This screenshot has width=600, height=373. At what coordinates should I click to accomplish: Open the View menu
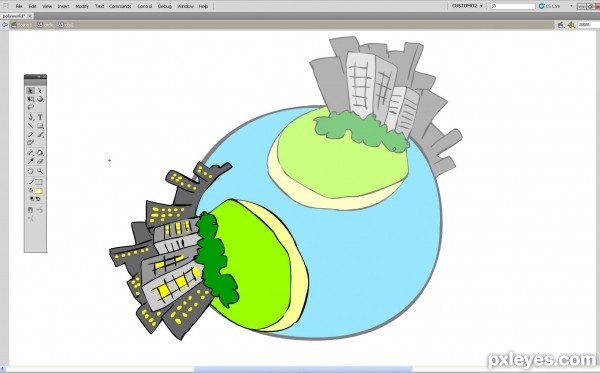point(47,6)
